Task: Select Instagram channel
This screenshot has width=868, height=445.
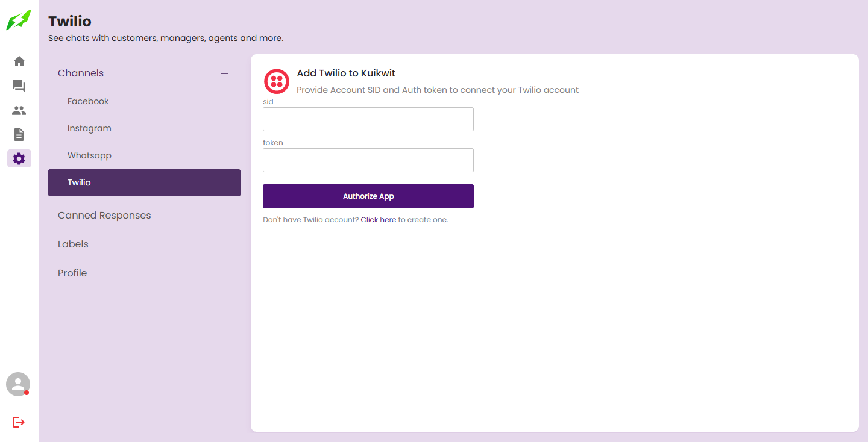Action: point(89,128)
